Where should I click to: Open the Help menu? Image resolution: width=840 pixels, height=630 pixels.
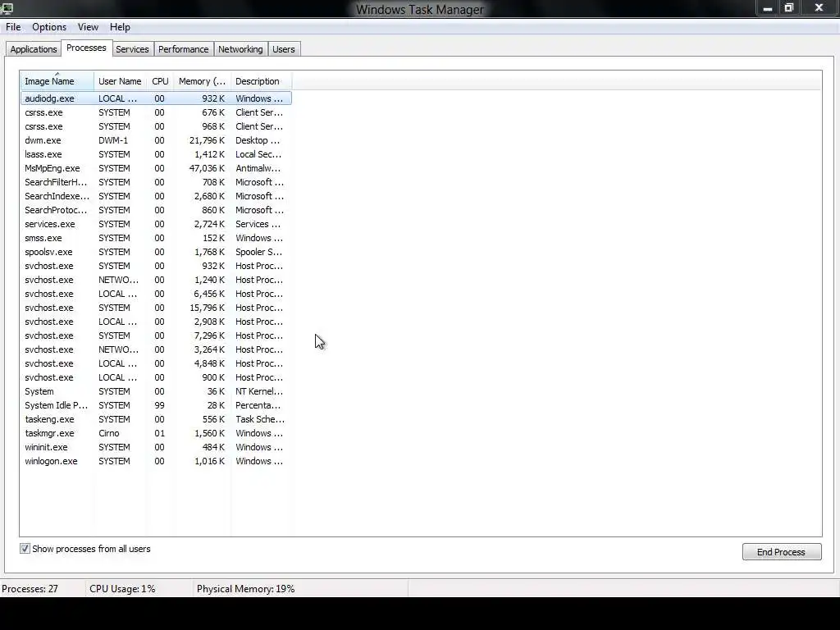click(x=120, y=27)
